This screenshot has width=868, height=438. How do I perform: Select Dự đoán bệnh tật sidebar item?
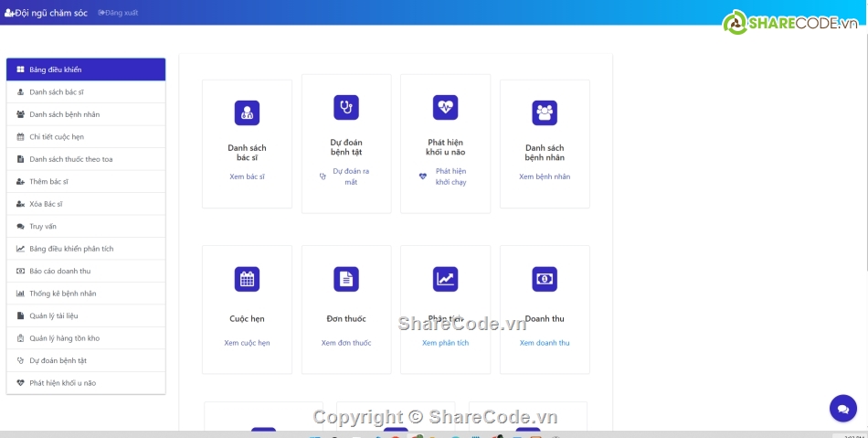(x=86, y=360)
